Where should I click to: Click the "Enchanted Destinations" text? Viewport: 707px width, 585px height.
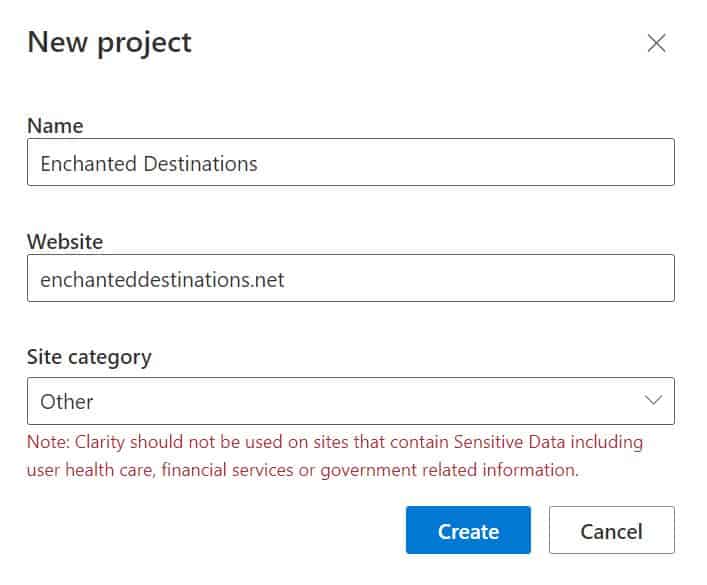click(148, 163)
